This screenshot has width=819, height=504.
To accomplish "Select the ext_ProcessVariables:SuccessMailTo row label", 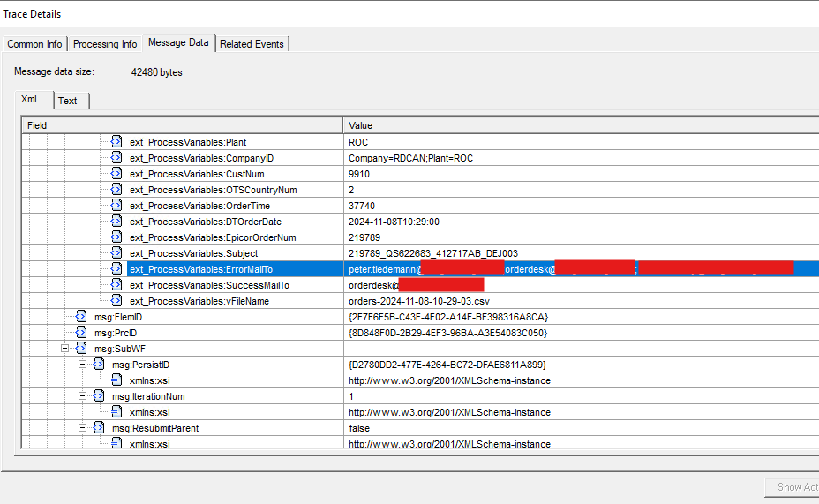I will (209, 285).
